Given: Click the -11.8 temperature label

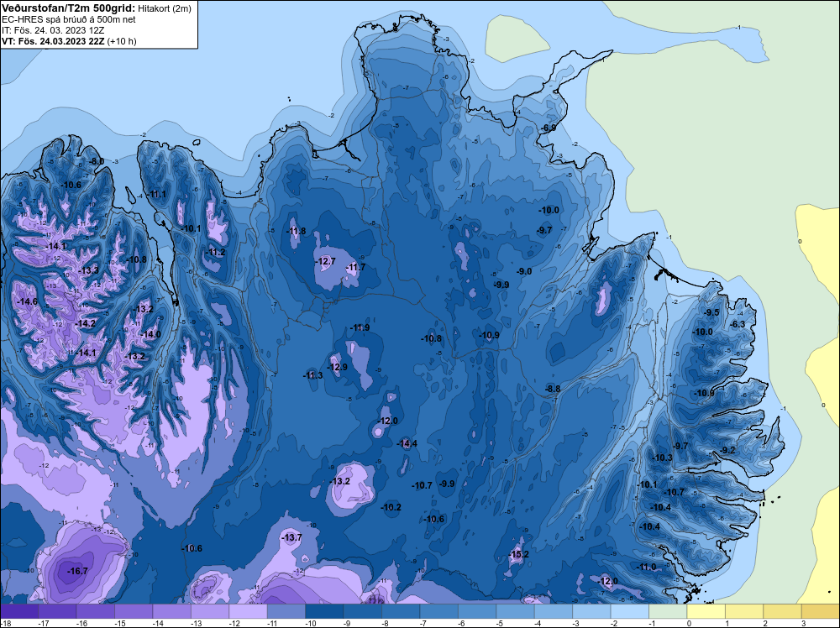Looking at the screenshot, I should (x=296, y=231).
